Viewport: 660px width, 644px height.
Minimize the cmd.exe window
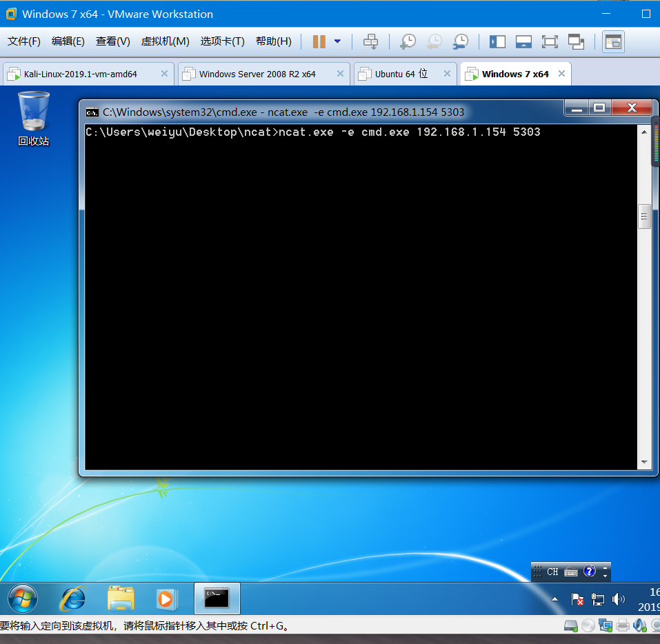click(x=577, y=108)
